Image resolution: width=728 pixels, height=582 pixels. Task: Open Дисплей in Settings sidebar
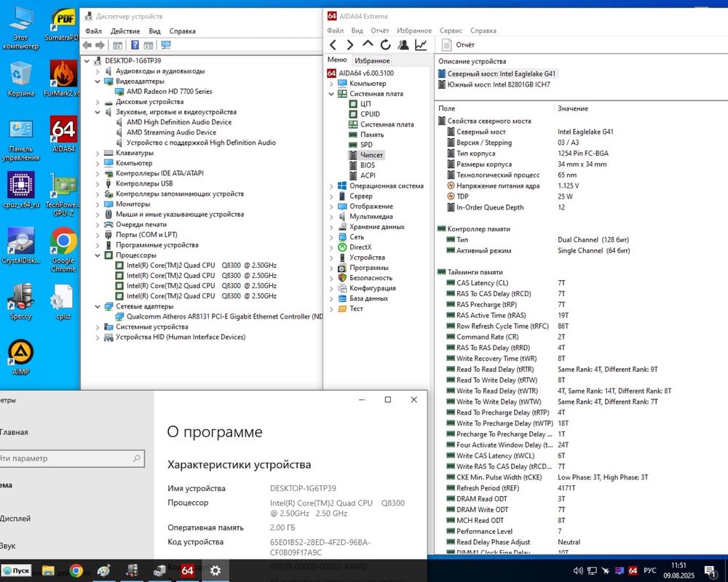[x=15, y=519]
